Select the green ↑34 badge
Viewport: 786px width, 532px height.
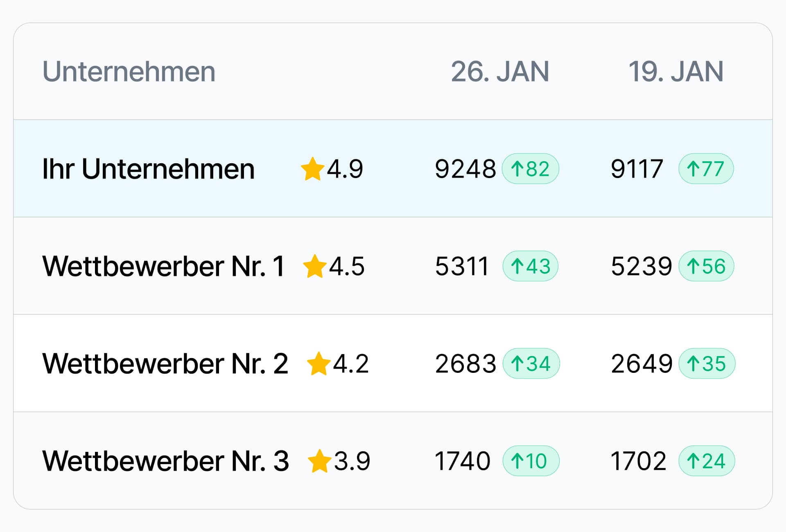[x=531, y=363]
